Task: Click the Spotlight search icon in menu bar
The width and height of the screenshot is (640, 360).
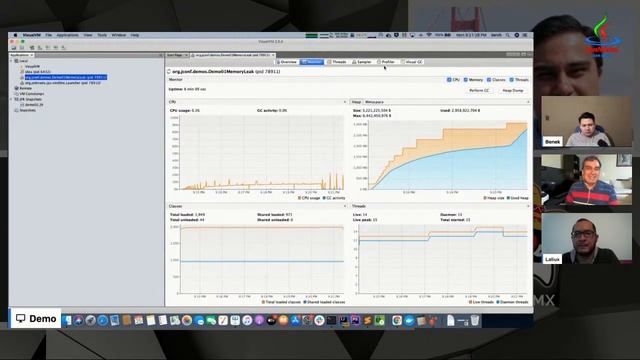Action: [508, 35]
